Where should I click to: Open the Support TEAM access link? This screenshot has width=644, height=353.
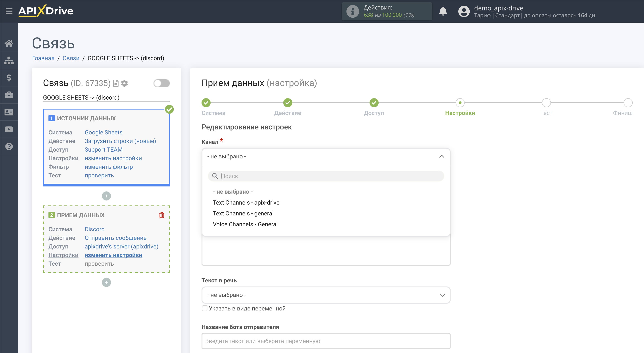point(103,150)
